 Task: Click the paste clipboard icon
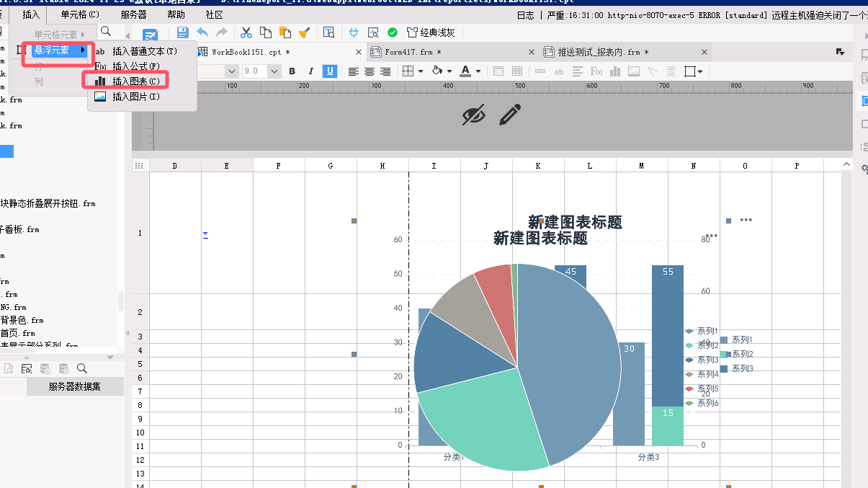click(285, 32)
